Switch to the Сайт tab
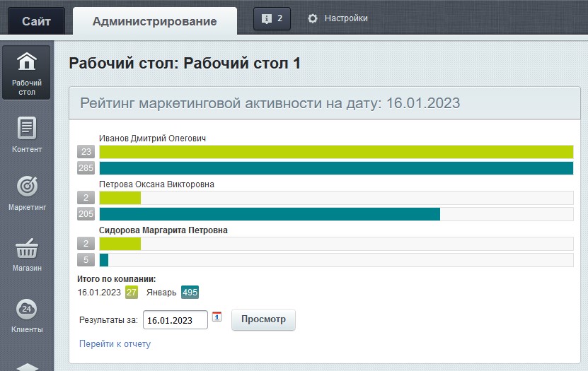Screen dimensions: 588x371 [36, 21]
